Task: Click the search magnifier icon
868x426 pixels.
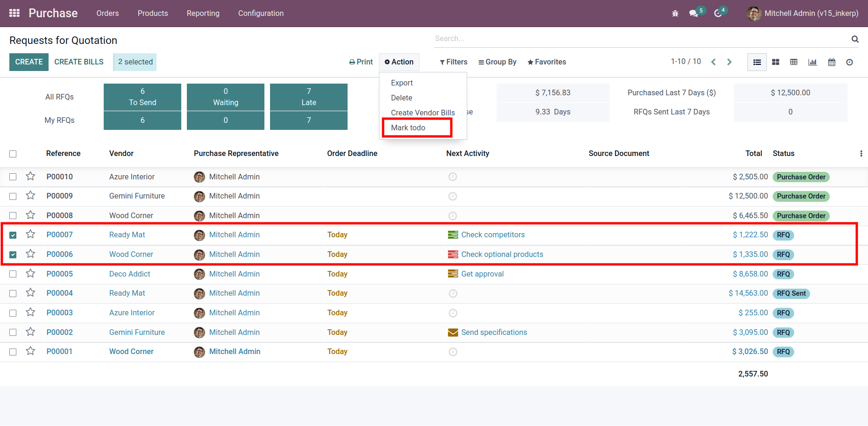Action: pos(855,39)
